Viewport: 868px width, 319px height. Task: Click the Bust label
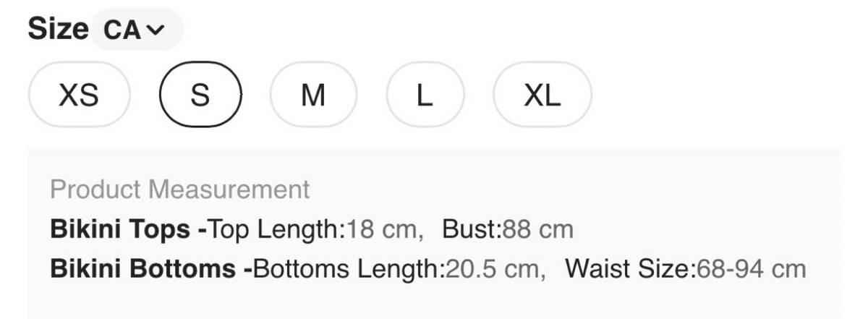pyautogui.click(x=472, y=229)
